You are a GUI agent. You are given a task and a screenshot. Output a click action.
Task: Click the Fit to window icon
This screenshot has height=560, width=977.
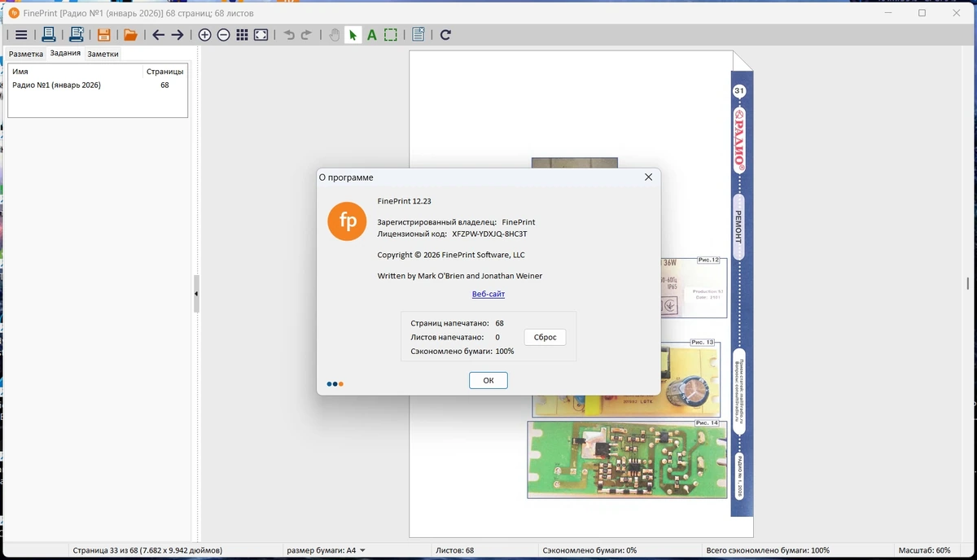pos(261,35)
